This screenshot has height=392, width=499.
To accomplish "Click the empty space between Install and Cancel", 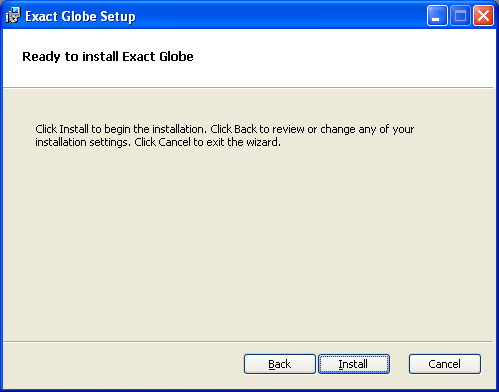I will click(399, 364).
